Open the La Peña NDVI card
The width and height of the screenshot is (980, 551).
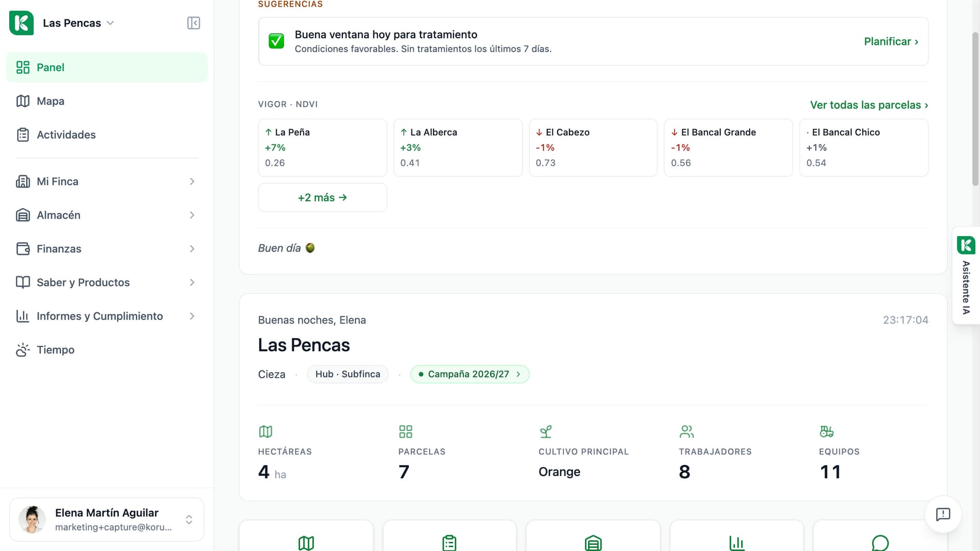[x=323, y=148]
